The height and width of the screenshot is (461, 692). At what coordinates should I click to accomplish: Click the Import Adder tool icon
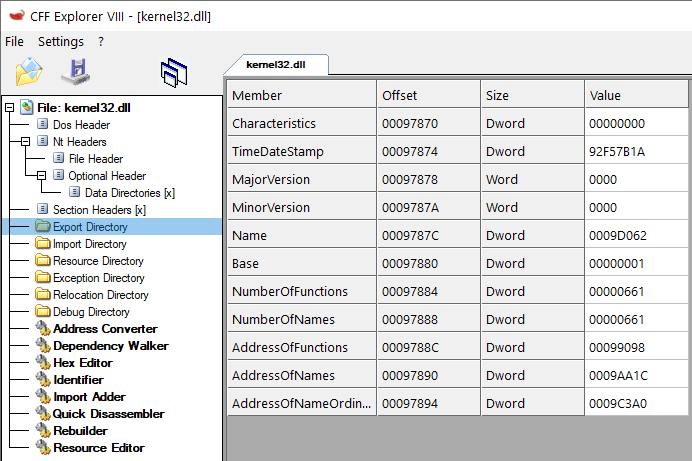point(43,396)
